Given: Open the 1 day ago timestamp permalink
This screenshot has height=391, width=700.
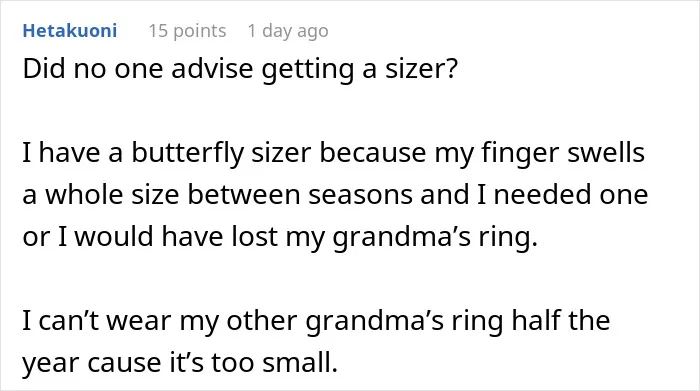Looking at the screenshot, I should (x=288, y=31).
